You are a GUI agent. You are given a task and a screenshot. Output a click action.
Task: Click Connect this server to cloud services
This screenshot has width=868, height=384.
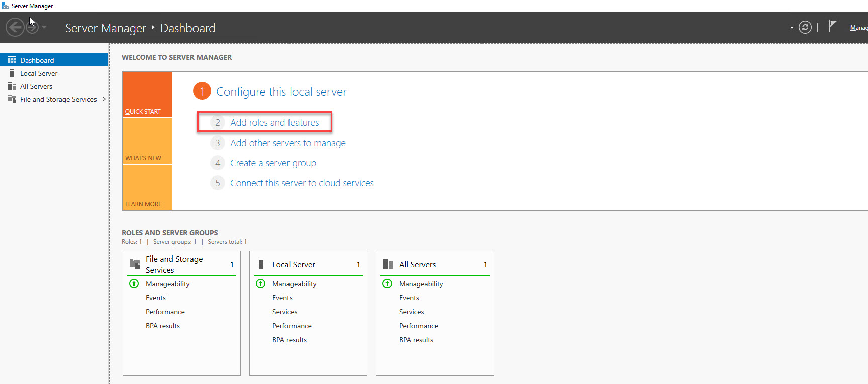[302, 183]
